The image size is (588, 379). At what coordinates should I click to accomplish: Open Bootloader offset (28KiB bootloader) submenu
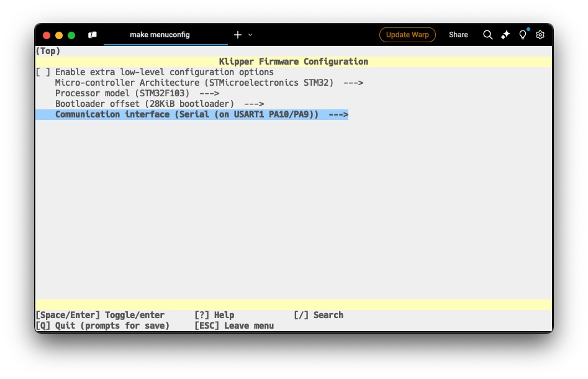click(160, 104)
